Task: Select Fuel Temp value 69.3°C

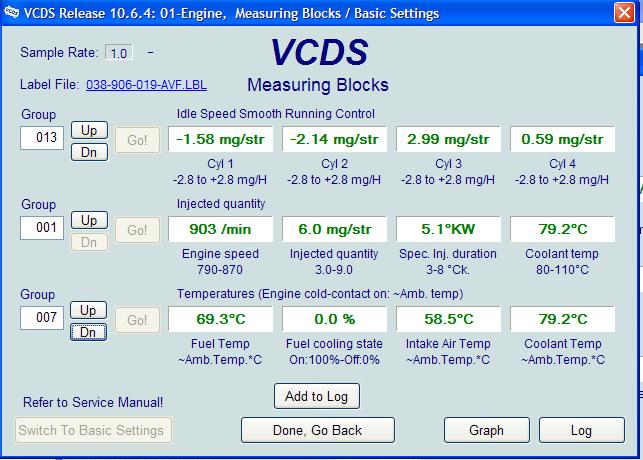Action: coord(221,319)
